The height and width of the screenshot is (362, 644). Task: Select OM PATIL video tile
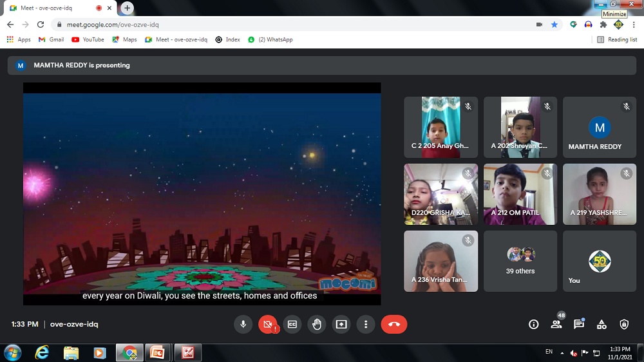[520, 194]
